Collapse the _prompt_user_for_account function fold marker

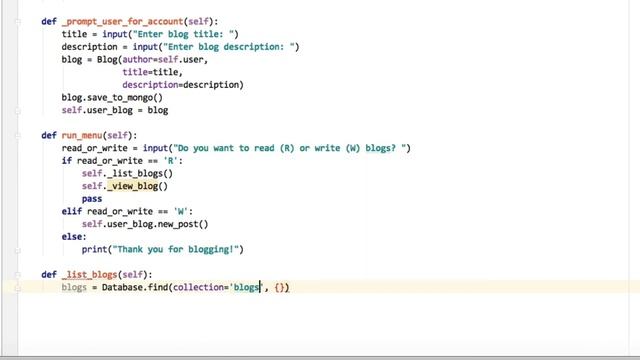18,22
